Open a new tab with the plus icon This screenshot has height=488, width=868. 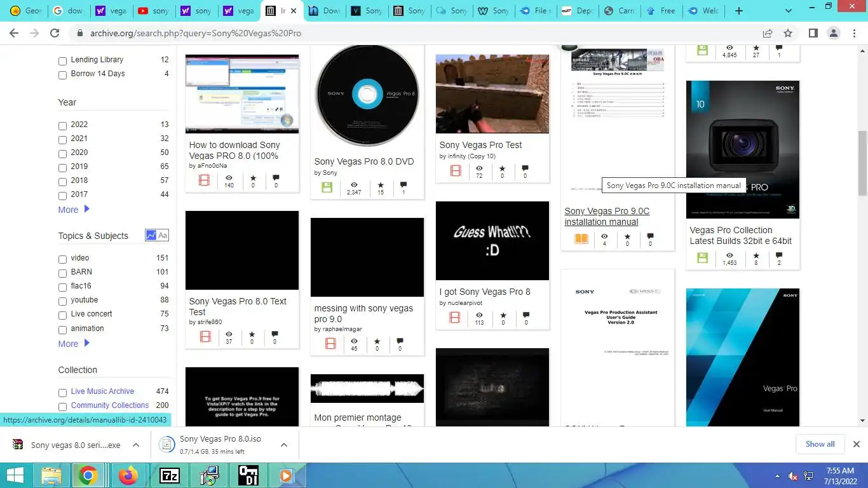point(738,11)
